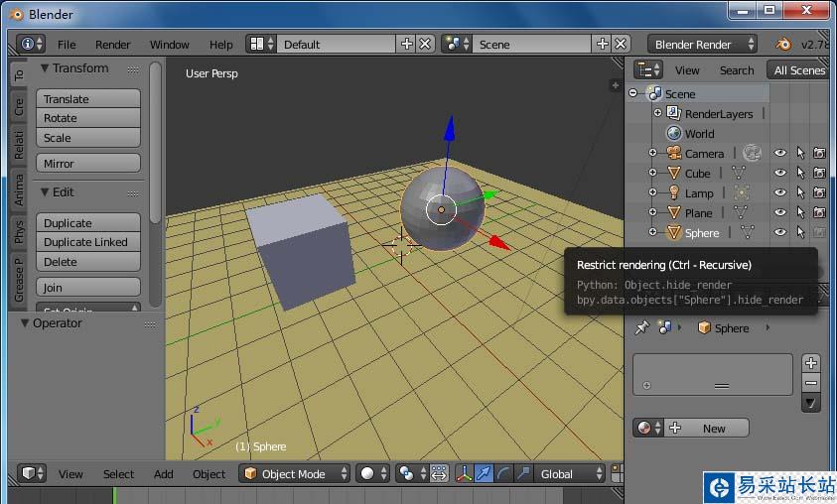Add a new screen layout next to Default
837x504 pixels.
pos(406,45)
